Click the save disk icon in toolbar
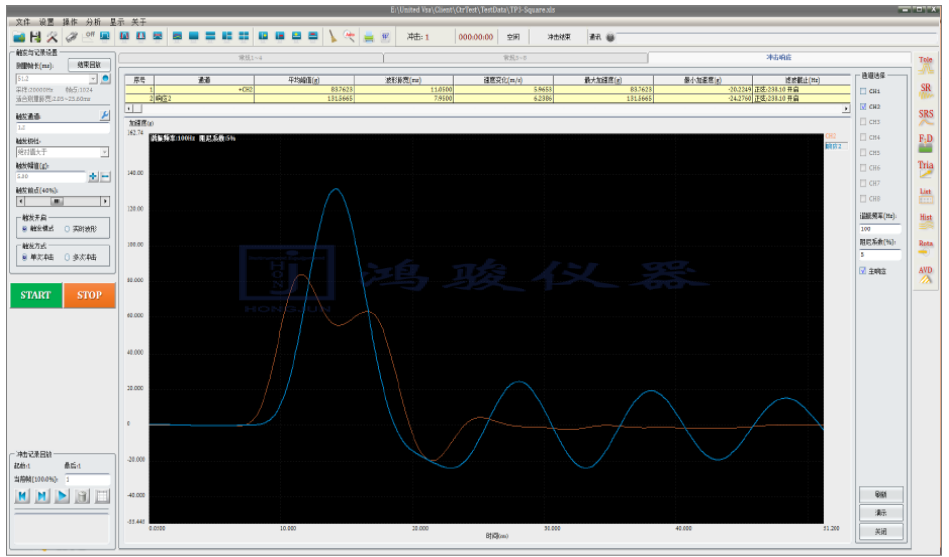The height and width of the screenshot is (557, 949). click(x=35, y=37)
